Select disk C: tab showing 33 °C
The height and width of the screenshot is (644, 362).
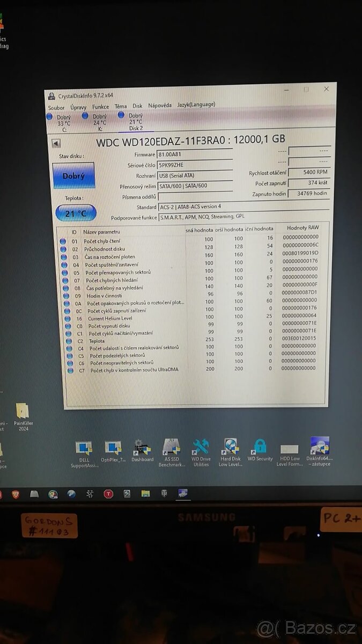[61, 123]
